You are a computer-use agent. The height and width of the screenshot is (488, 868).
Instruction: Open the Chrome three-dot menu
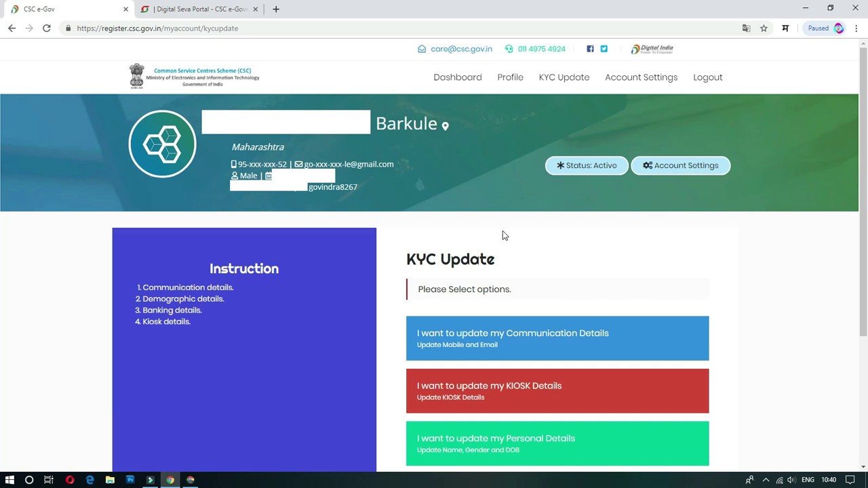coord(856,28)
